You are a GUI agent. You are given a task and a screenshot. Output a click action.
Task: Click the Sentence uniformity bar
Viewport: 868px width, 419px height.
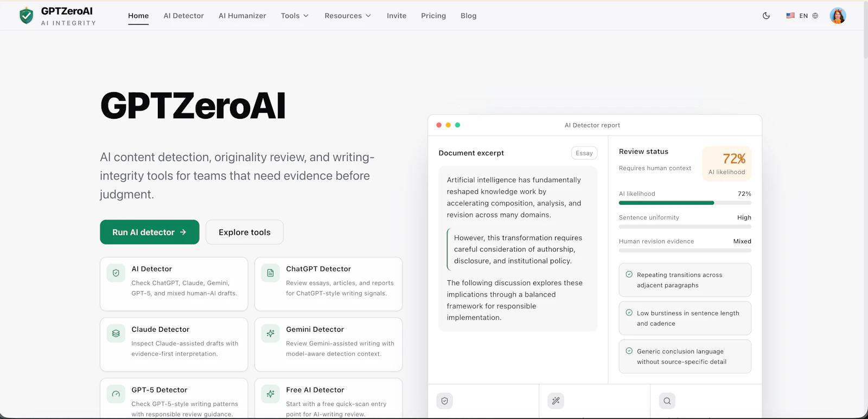685,227
